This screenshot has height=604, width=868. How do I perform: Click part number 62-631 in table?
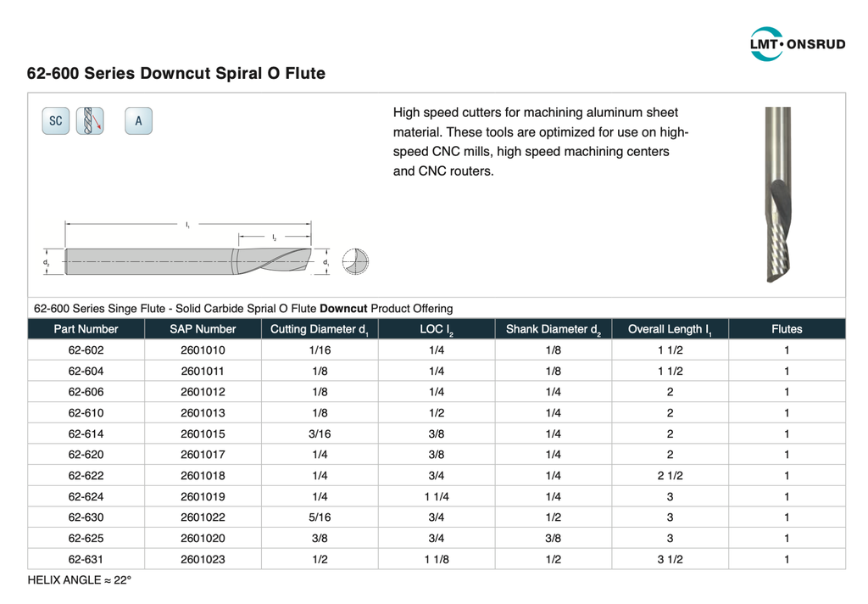[x=86, y=559]
